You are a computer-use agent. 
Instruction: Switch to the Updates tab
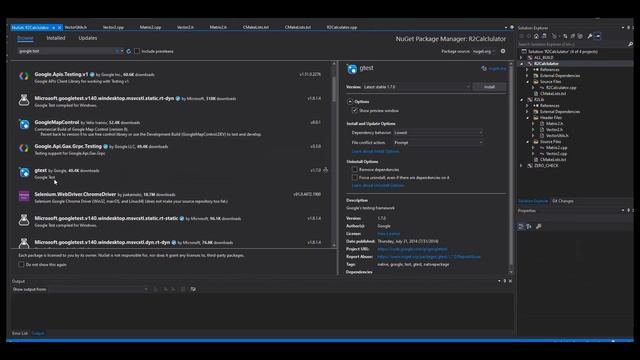pos(88,38)
